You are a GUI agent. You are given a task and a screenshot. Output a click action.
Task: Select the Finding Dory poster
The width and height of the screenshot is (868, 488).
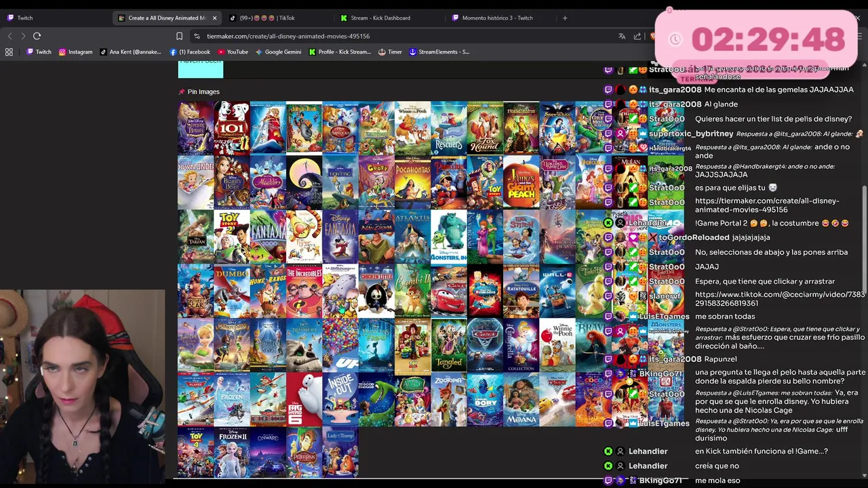(485, 399)
